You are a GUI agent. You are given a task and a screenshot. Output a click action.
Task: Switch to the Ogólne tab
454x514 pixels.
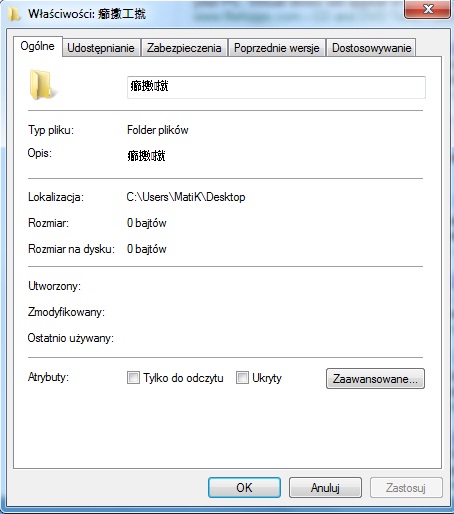pos(38,46)
